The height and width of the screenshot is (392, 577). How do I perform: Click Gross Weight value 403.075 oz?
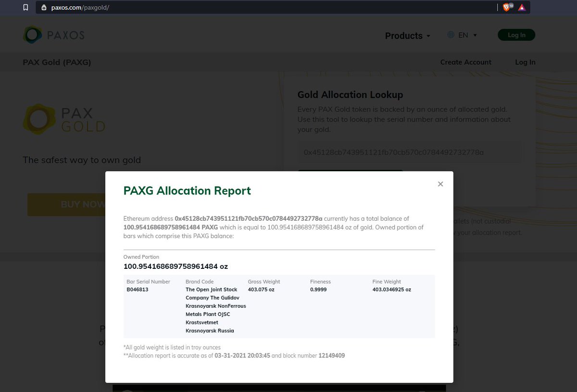point(261,290)
